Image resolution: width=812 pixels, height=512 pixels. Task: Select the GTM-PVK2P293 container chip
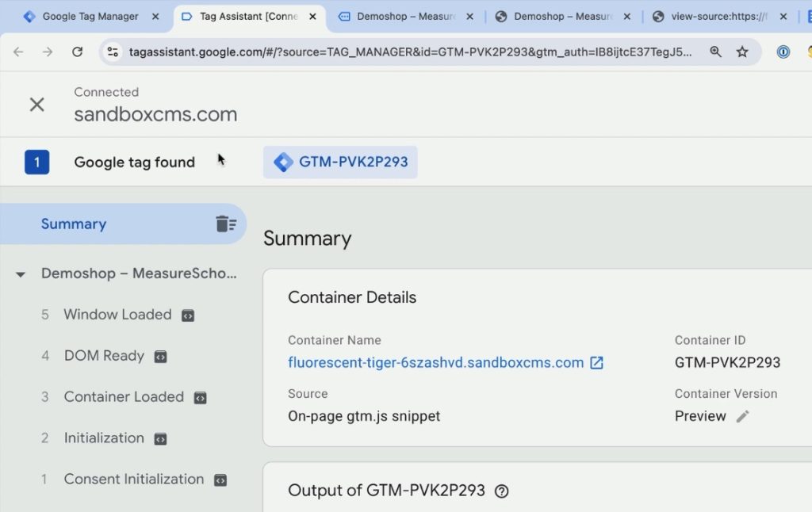340,162
